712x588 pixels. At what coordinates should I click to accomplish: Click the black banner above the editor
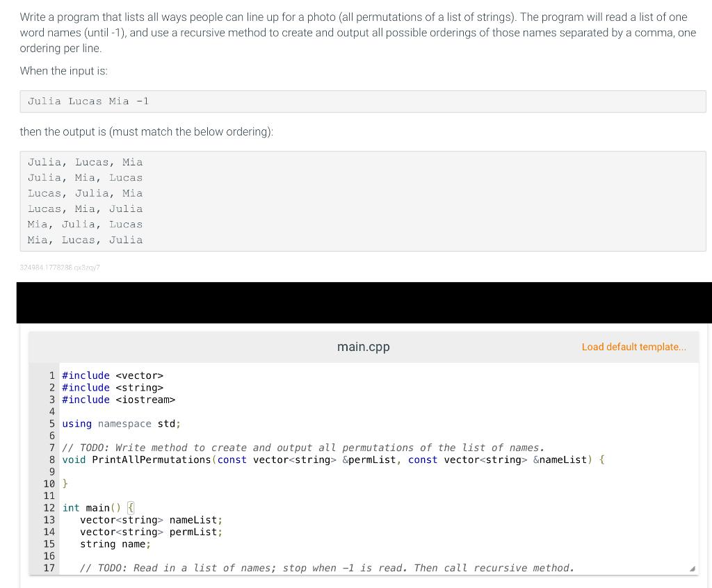coord(363,302)
